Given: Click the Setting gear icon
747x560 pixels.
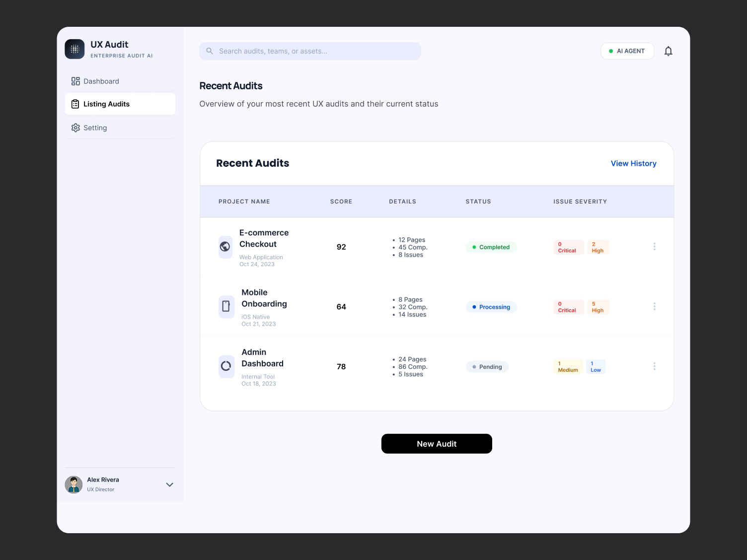Looking at the screenshot, I should point(75,128).
